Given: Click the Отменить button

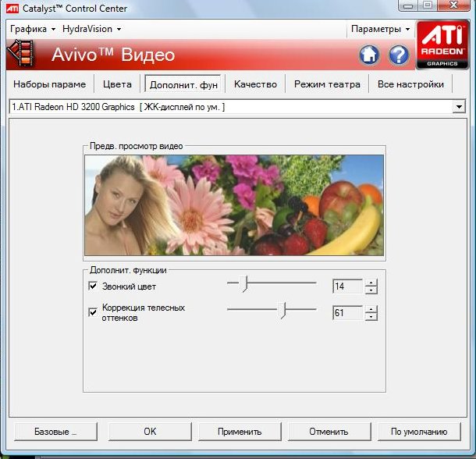Looking at the screenshot, I should (329, 432).
